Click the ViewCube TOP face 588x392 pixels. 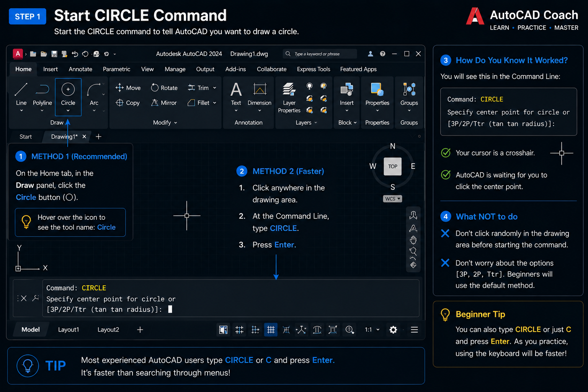(x=392, y=167)
